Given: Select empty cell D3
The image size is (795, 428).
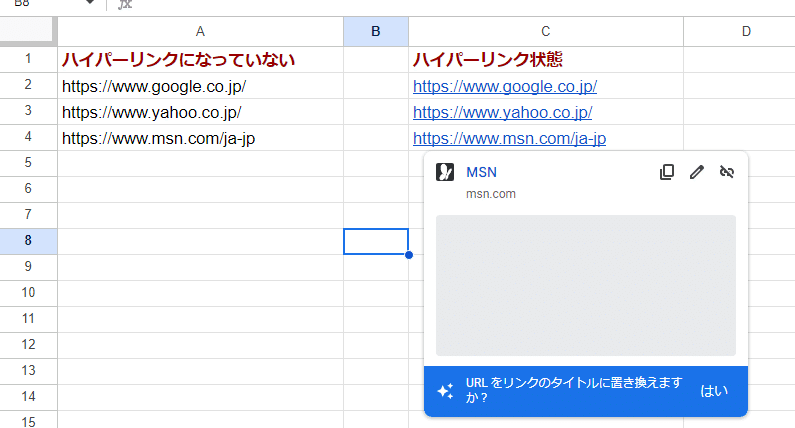Looking at the screenshot, I should tap(739, 112).
